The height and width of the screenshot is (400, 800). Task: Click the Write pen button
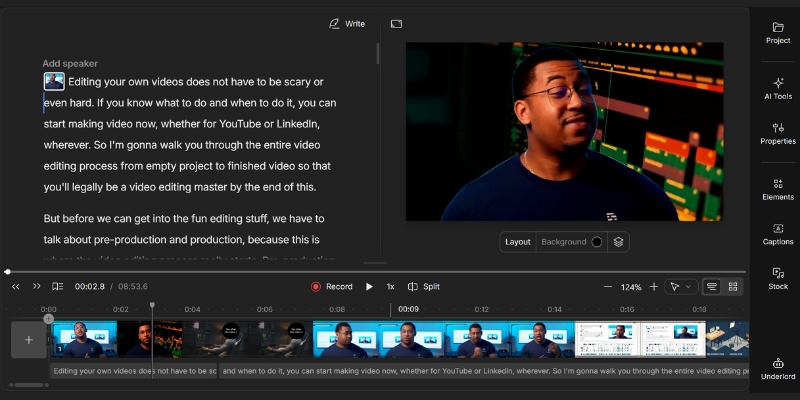pos(347,24)
